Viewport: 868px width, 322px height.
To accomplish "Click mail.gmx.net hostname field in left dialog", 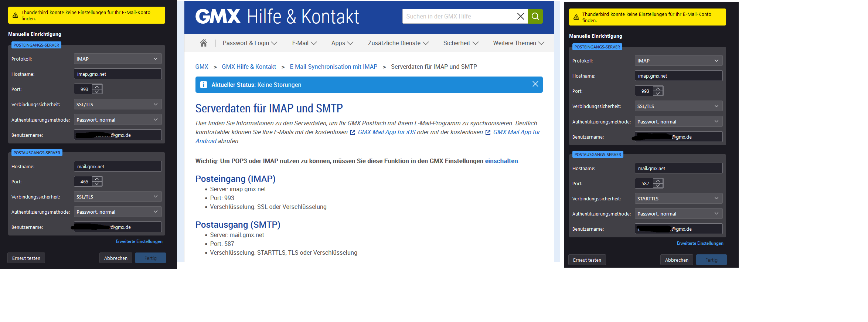I will point(118,166).
